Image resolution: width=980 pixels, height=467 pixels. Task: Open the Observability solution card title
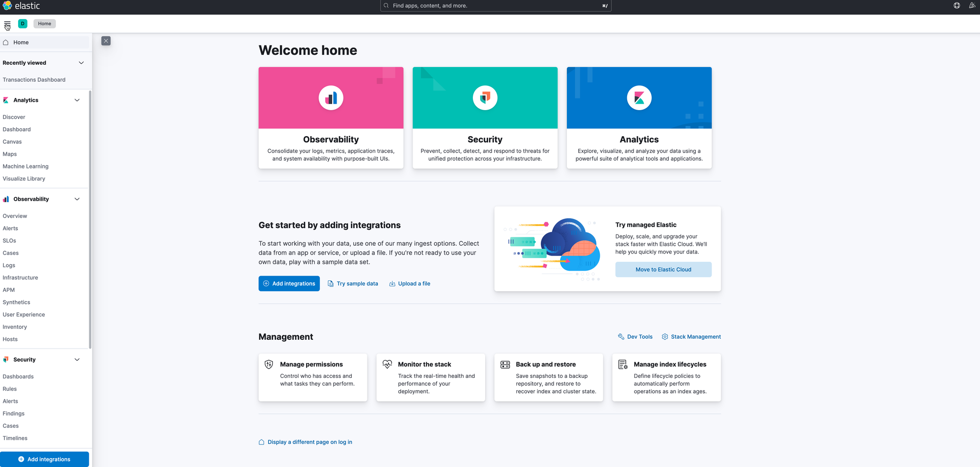(x=331, y=140)
